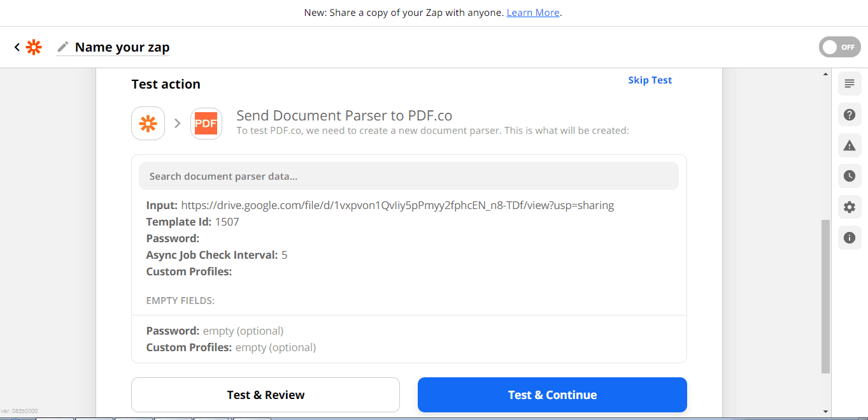Click the scrollbar down arrow
The image size is (868, 420).
click(826, 412)
